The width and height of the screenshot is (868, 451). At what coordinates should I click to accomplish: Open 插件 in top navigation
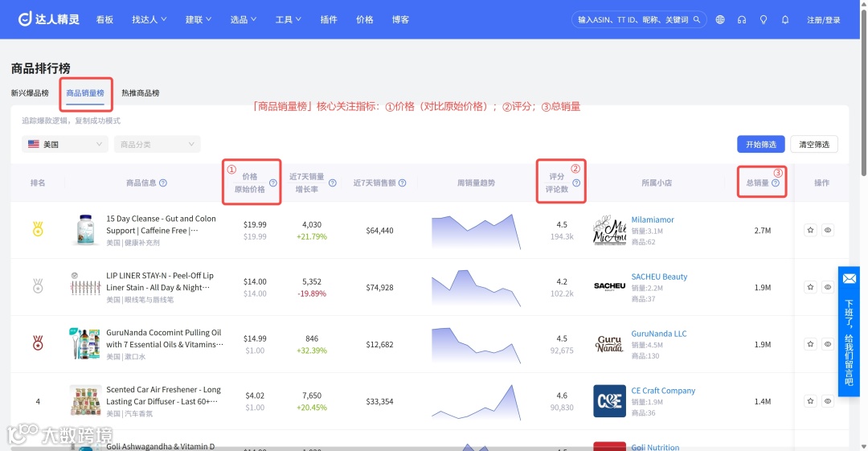[328, 19]
